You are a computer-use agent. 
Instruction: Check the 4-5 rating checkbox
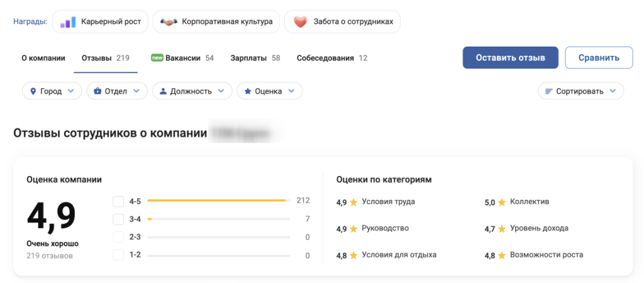[x=118, y=201]
